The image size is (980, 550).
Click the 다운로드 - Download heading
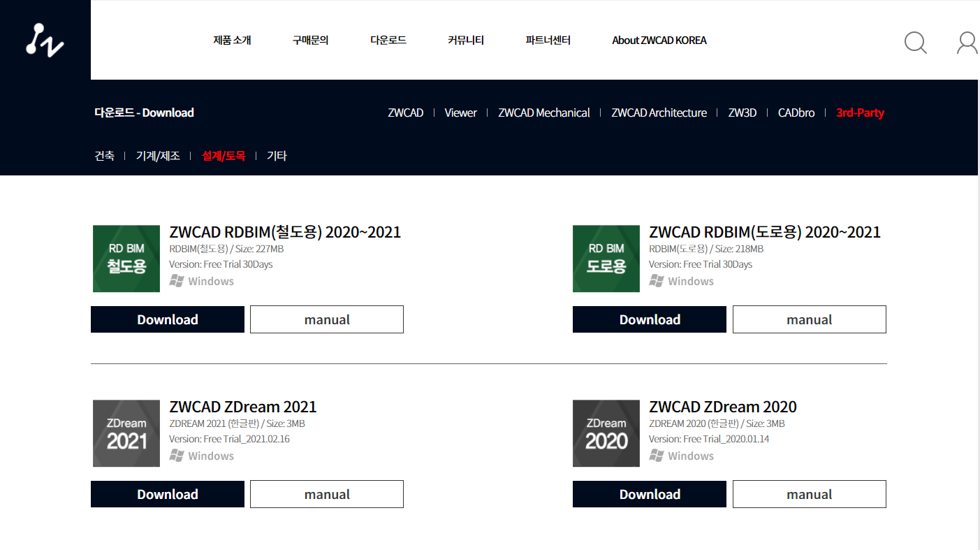(x=144, y=113)
